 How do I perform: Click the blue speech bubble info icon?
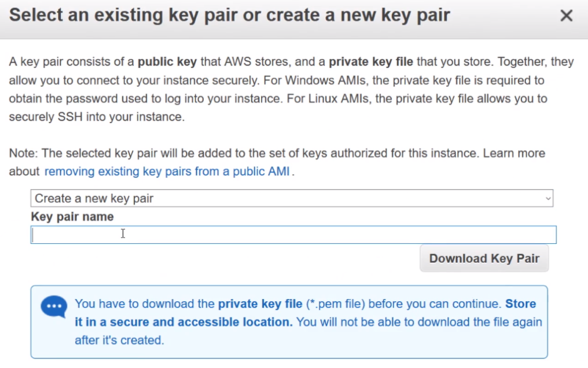[55, 306]
